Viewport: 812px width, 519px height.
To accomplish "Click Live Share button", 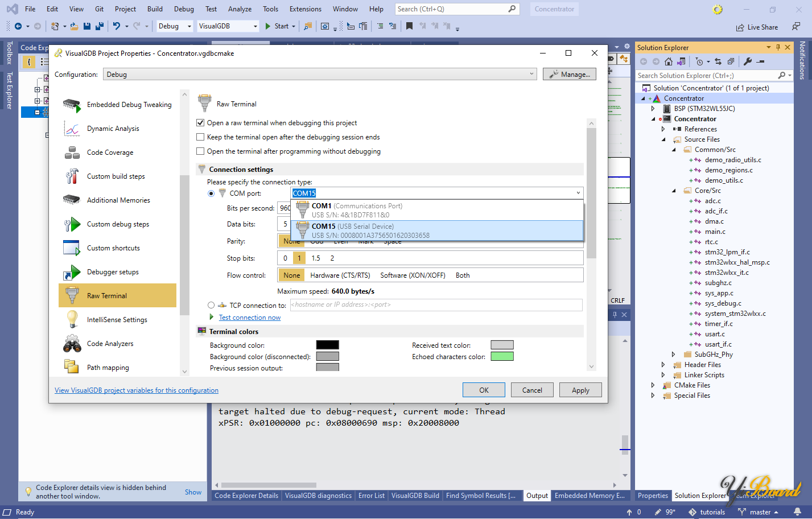I will coord(757,27).
